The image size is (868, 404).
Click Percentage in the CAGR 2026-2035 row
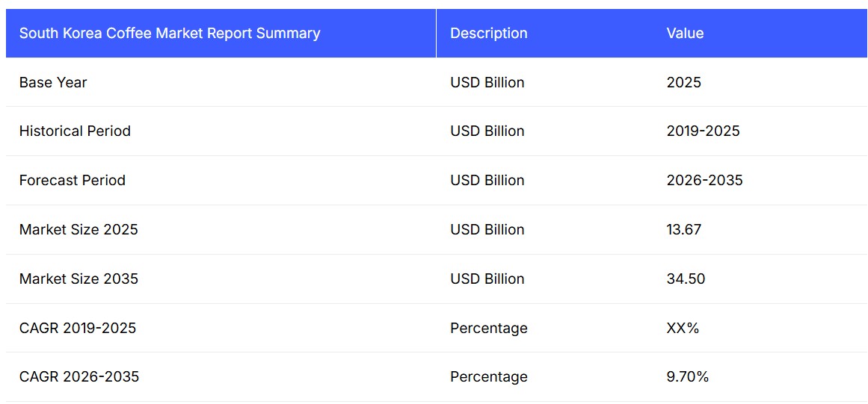pyautogui.click(x=488, y=377)
